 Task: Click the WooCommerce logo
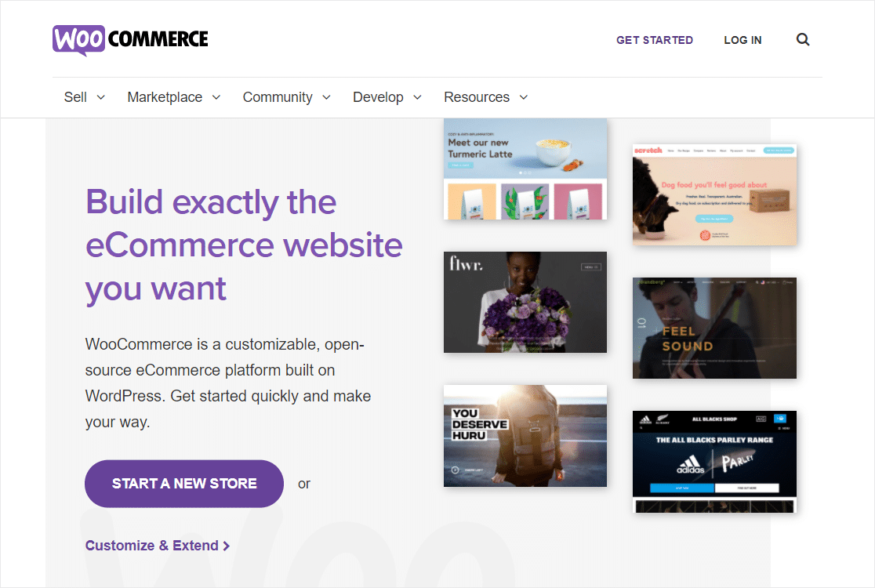coord(130,39)
